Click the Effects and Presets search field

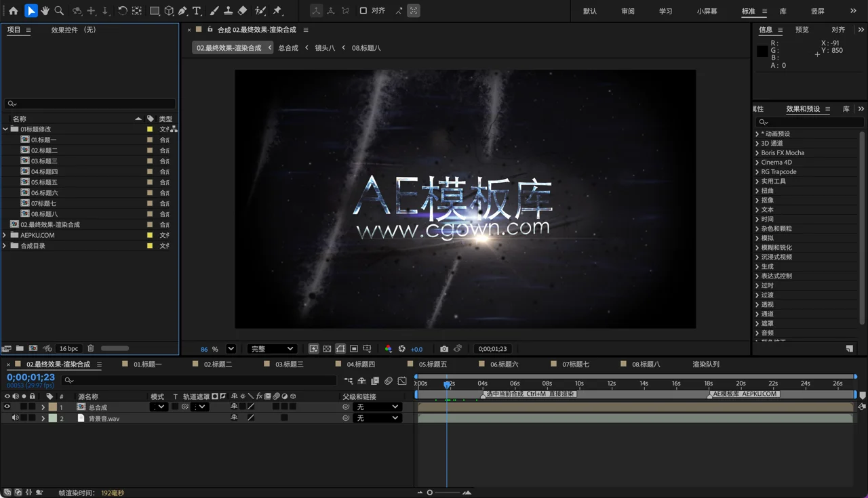pyautogui.click(x=810, y=123)
